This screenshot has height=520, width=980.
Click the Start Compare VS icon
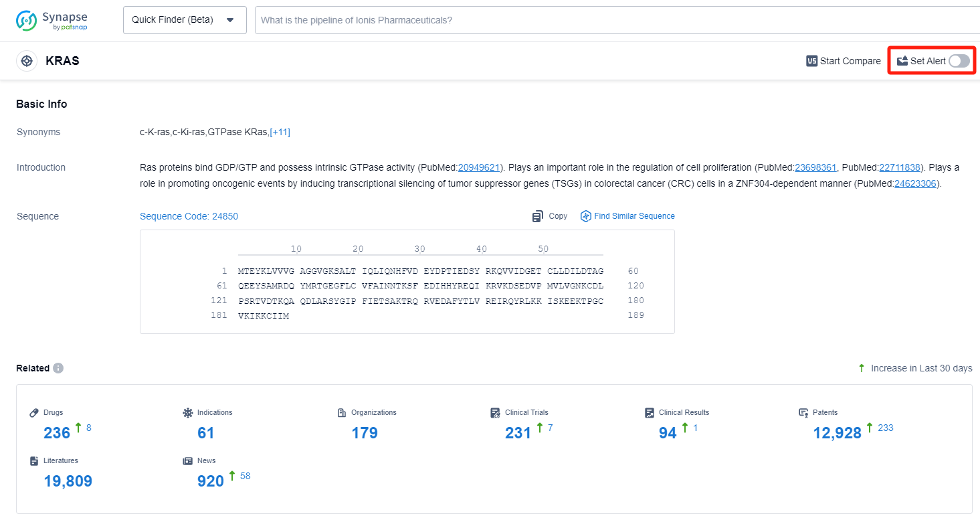point(812,61)
